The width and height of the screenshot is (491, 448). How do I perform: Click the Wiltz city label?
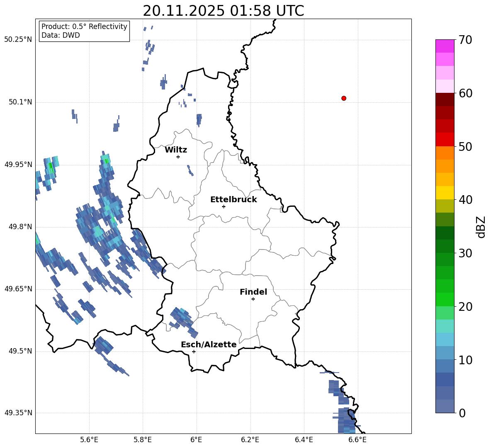point(176,150)
